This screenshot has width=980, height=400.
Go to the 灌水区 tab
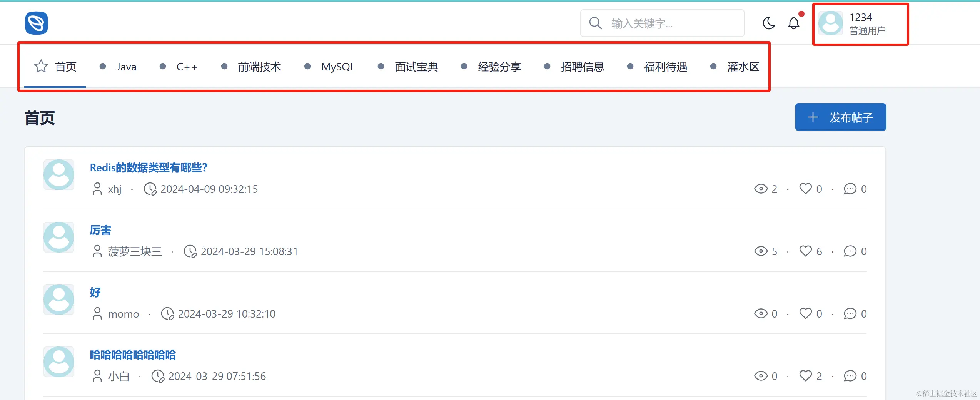point(743,67)
